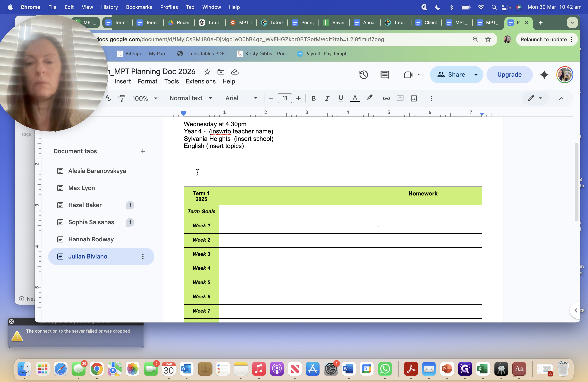Toggle bold formatting

313,98
